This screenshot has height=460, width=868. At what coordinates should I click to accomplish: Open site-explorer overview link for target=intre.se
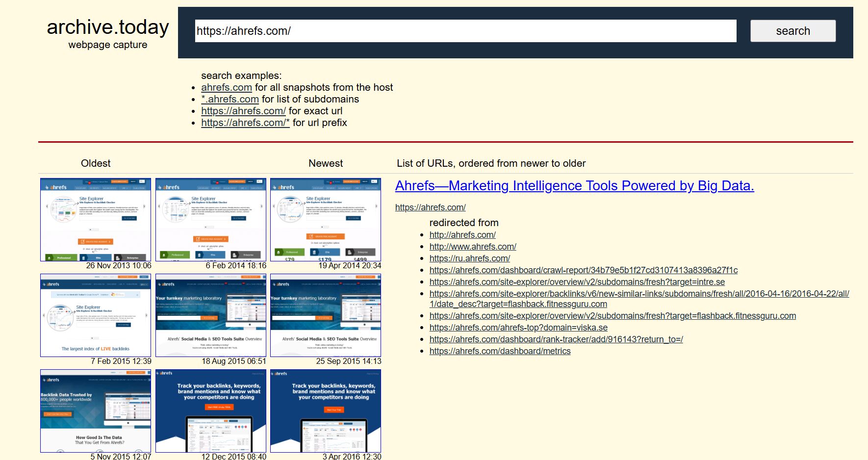pos(577,282)
